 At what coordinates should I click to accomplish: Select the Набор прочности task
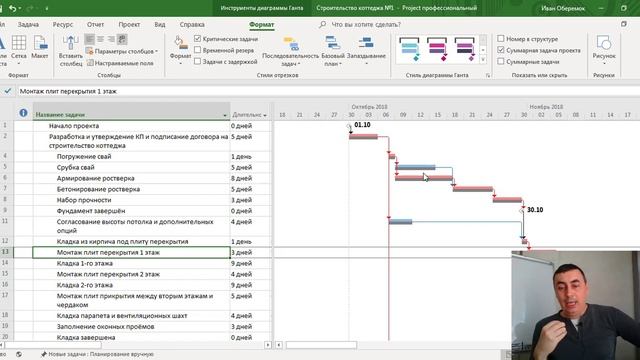84,200
